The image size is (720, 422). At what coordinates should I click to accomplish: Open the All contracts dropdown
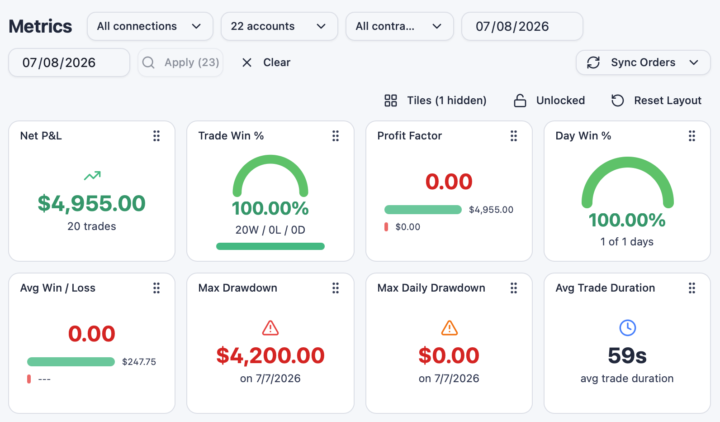click(x=399, y=26)
